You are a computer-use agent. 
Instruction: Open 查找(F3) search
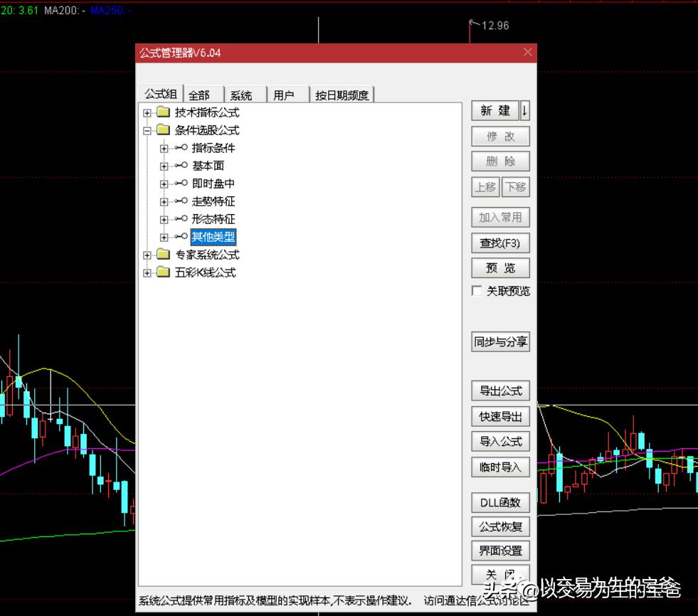click(x=500, y=243)
